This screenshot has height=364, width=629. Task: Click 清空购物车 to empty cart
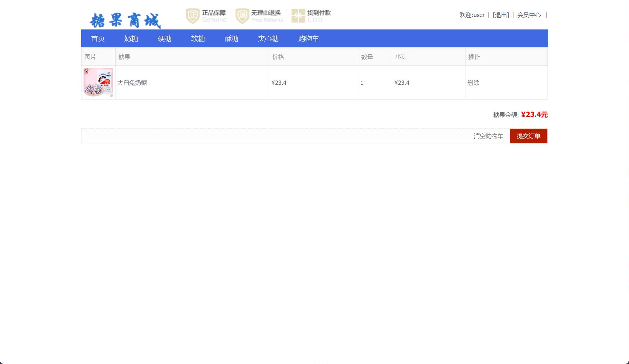(x=488, y=136)
